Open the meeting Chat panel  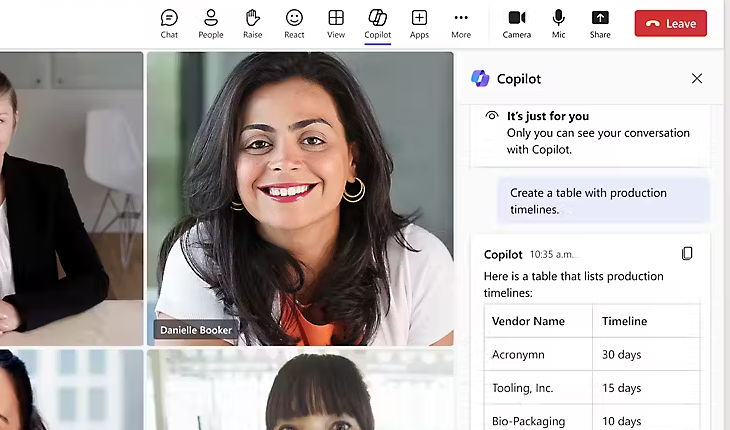click(169, 23)
